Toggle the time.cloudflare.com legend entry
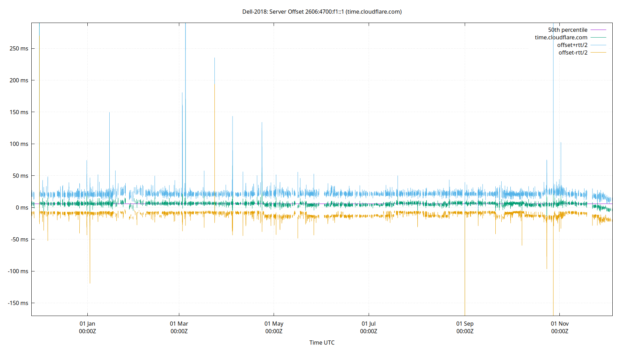This screenshot has height=348, width=644. point(561,37)
